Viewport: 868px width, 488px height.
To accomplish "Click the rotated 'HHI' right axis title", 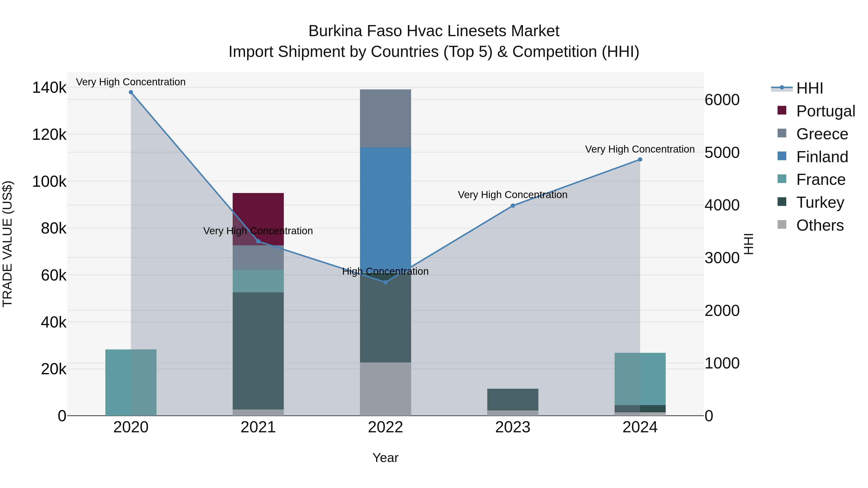I will point(748,244).
